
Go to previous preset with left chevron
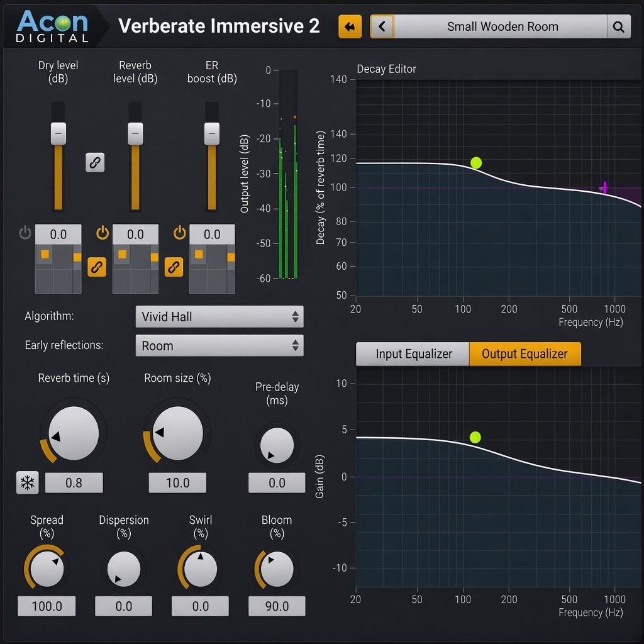click(382, 26)
